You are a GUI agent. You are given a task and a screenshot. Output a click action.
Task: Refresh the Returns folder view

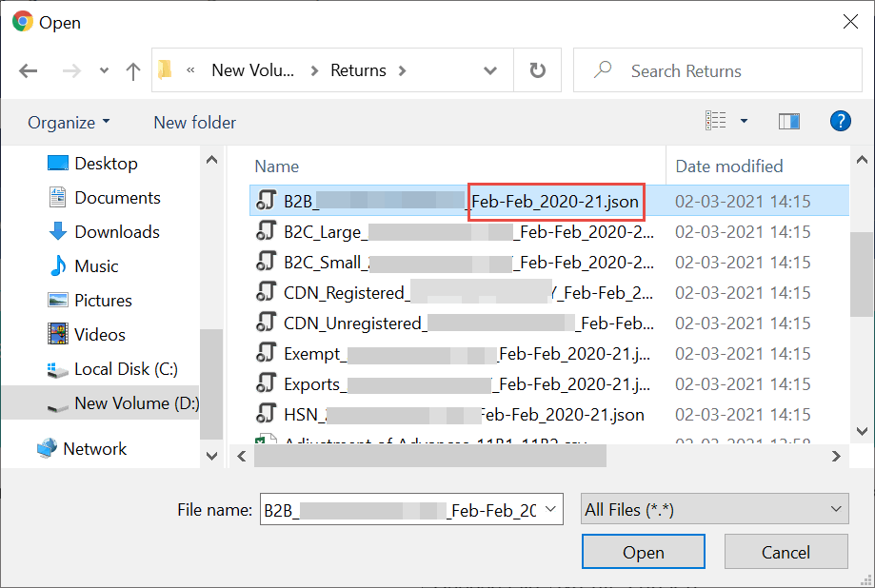pyautogui.click(x=537, y=70)
